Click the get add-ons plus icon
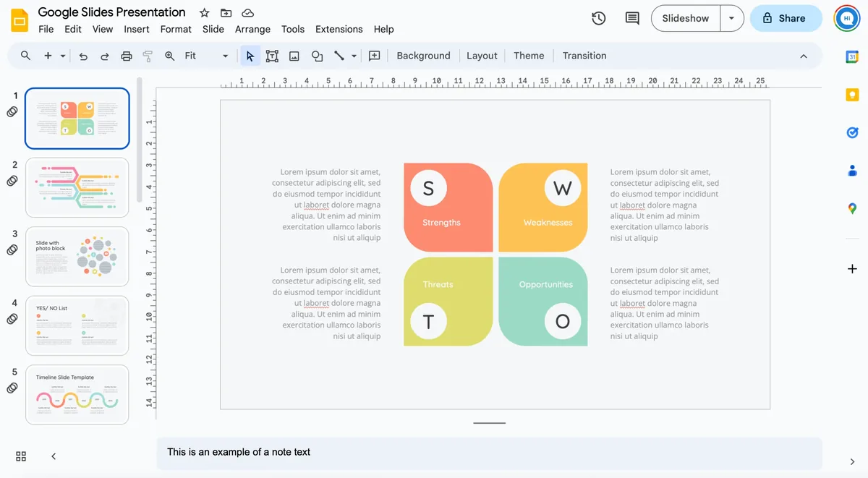The height and width of the screenshot is (478, 868). point(852,269)
